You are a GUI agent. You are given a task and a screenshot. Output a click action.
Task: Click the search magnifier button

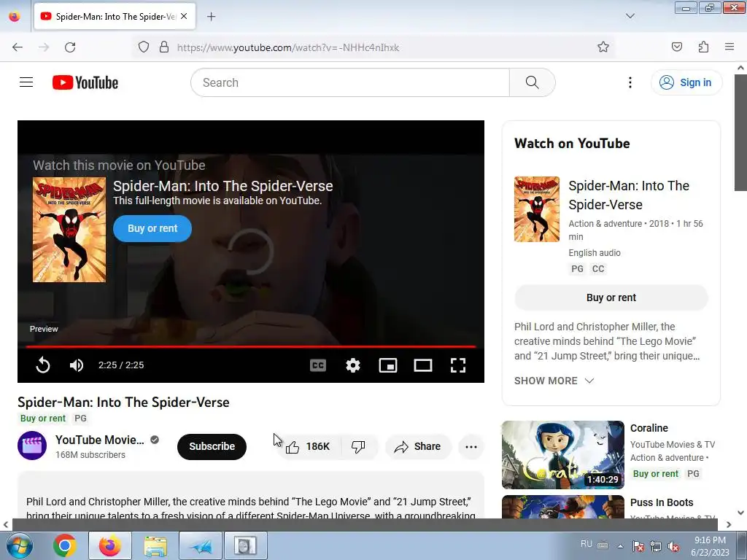click(x=532, y=82)
